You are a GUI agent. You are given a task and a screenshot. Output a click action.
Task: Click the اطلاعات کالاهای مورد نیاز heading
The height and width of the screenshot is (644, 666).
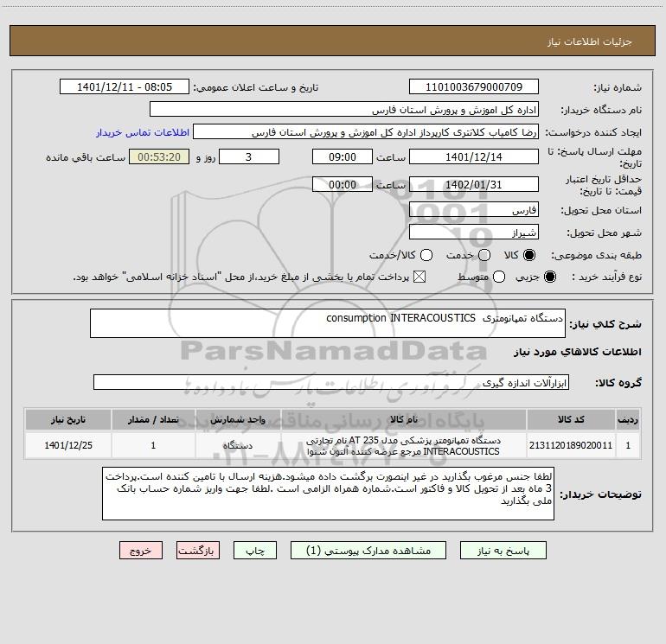[578, 352]
